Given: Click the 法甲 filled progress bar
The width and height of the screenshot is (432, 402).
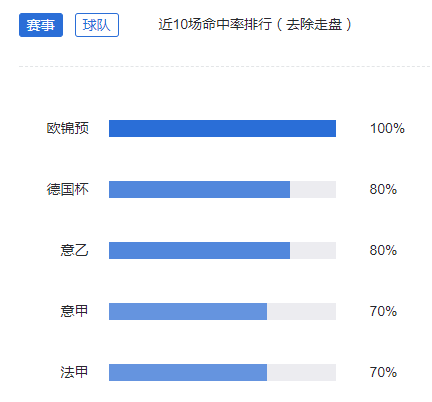Looking at the screenshot, I should click(x=188, y=372).
